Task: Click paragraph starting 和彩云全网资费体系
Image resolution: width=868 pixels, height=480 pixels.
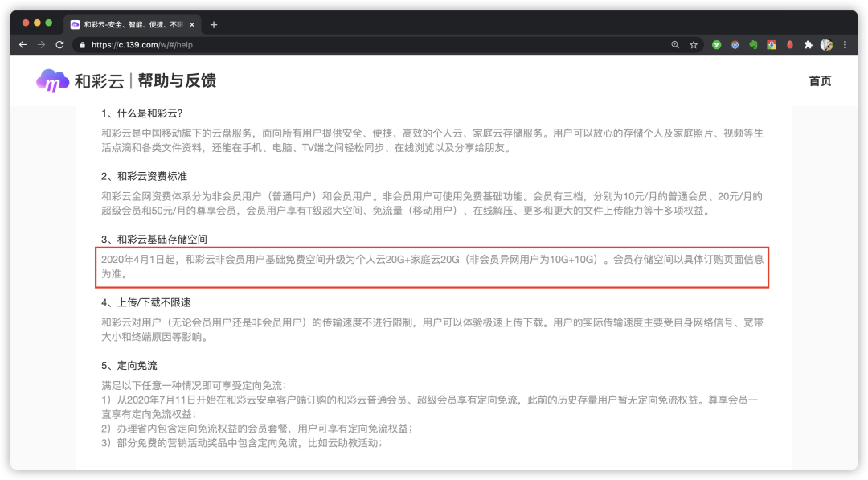Action: (x=432, y=203)
